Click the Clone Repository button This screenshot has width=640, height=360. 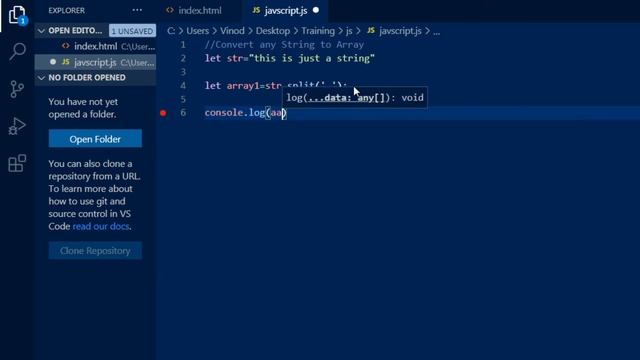(95, 251)
